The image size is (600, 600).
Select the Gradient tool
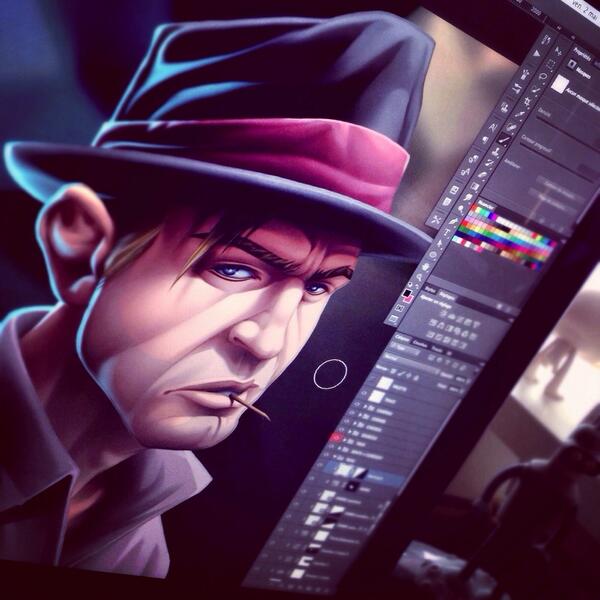pos(475,186)
